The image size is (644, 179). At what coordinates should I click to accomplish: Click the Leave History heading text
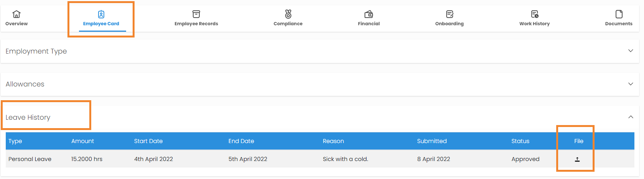28,117
